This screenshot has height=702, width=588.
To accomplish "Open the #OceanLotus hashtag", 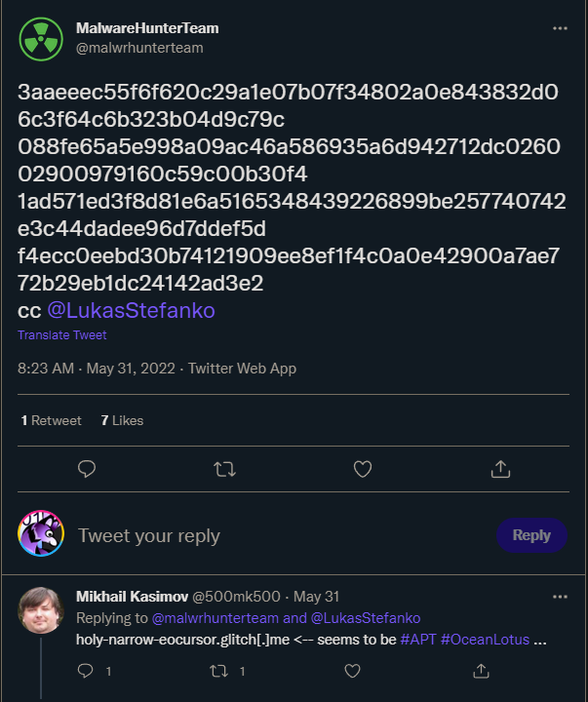I will [485, 640].
